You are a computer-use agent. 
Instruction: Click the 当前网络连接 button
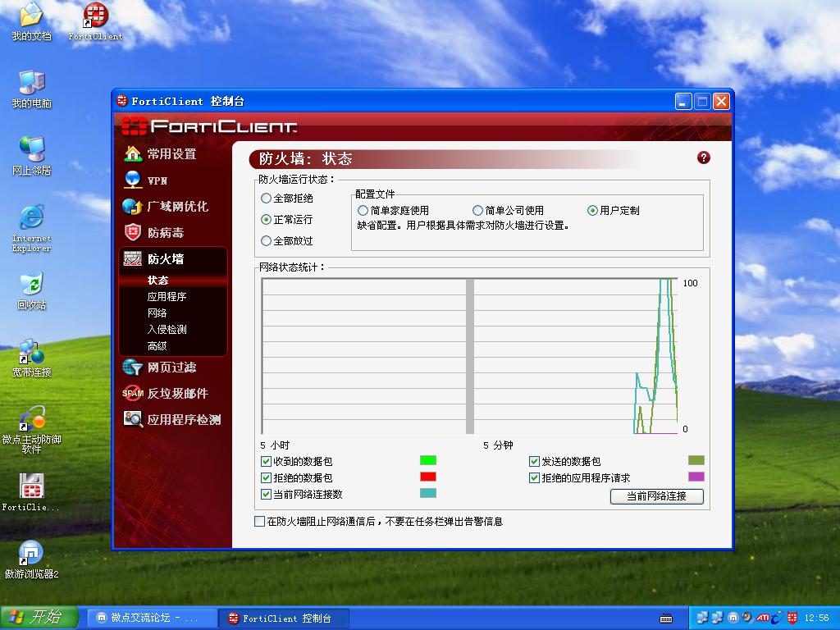pyautogui.click(x=657, y=496)
